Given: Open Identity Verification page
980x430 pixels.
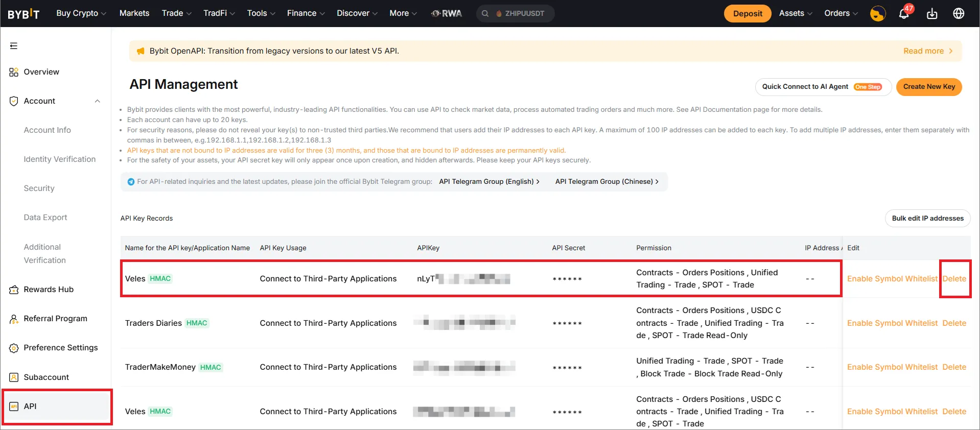Looking at the screenshot, I should [60, 159].
